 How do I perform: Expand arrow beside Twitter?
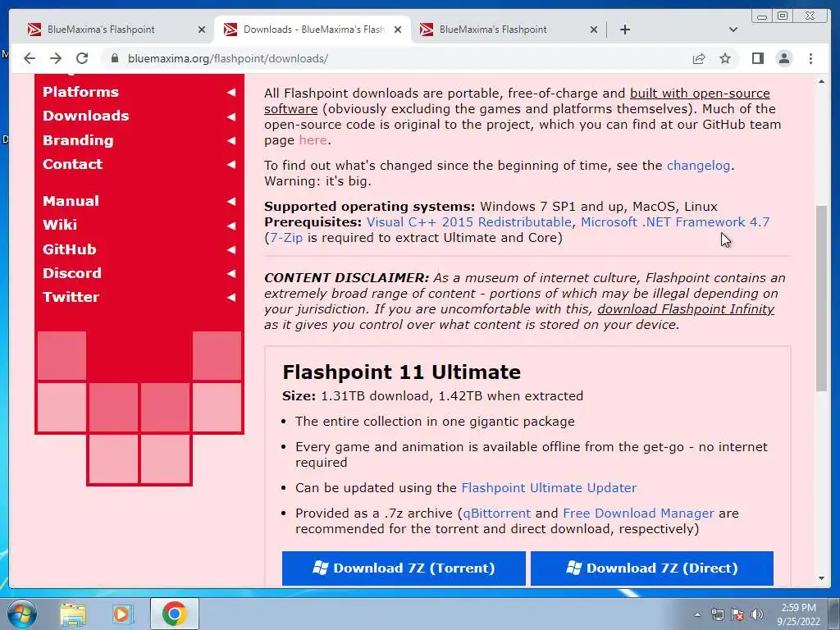pyautogui.click(x=231, y=297)
